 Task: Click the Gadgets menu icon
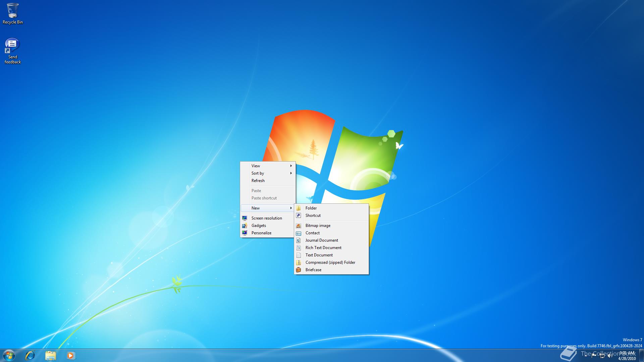[x=245, y=226]
